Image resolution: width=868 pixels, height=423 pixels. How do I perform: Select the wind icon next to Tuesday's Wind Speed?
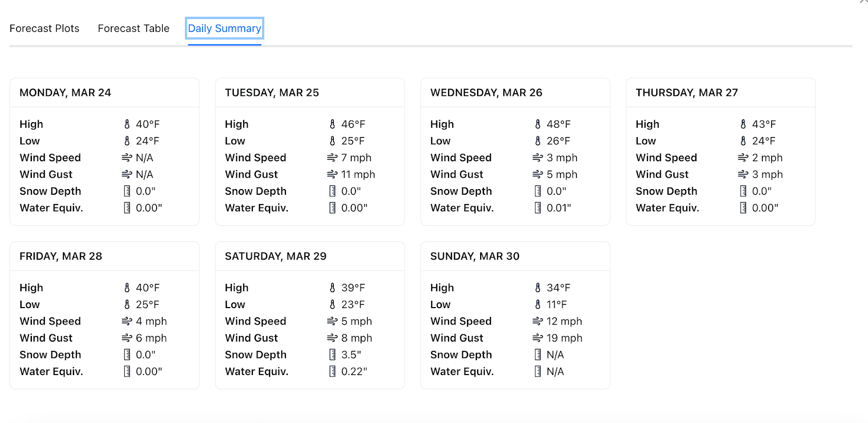[332, 157]
